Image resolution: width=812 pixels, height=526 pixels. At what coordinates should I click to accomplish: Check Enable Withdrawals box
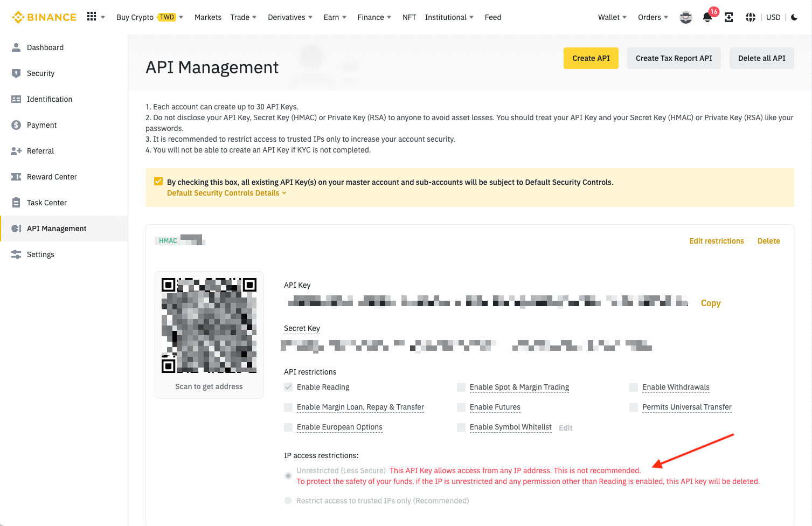pyautogui.click(x=634, y=387)
